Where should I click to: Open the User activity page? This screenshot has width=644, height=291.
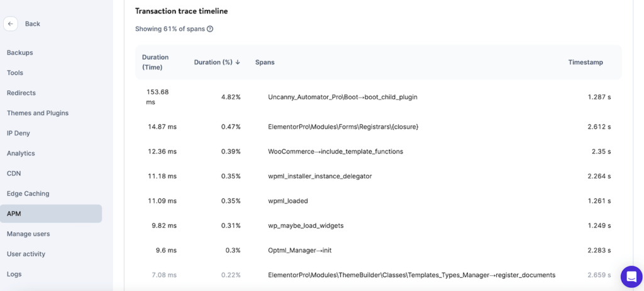(26, 254)
